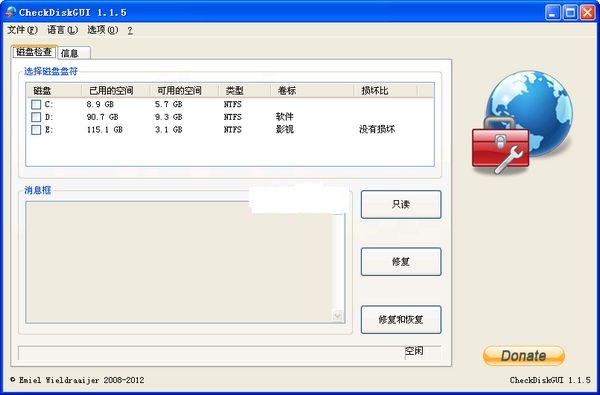Minimize the CheckDiskGUI window
600x395 pixels.
(x=553, y=12)
